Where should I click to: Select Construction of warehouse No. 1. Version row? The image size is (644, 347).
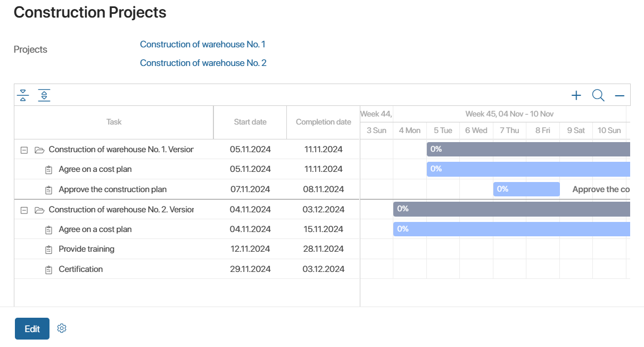pos(187,149)
